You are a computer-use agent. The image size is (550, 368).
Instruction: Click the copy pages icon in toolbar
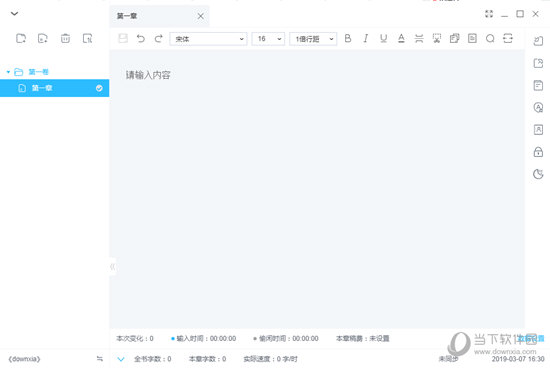pos(455,38)
